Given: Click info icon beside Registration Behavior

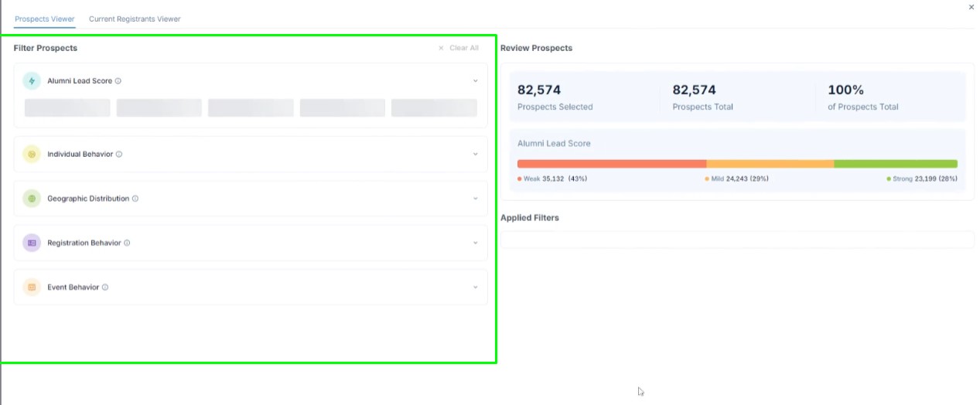Looking at the screenshot, I should tap(127, 243).
